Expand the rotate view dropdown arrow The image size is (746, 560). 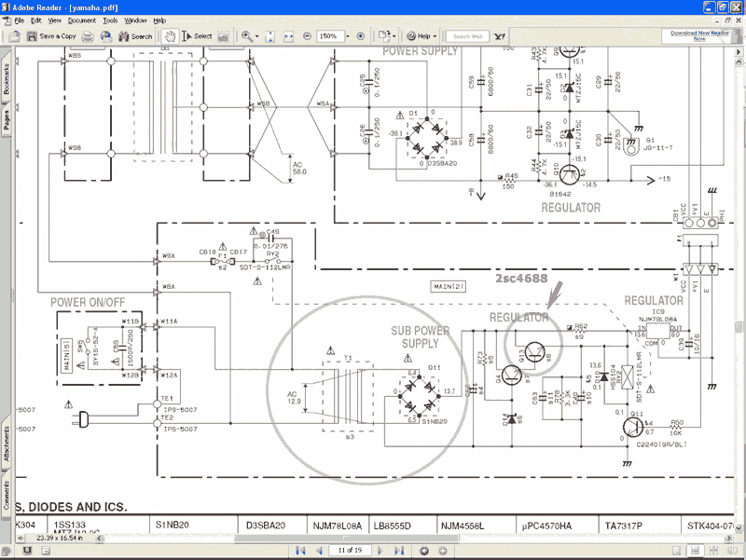[x=394, y=36]
